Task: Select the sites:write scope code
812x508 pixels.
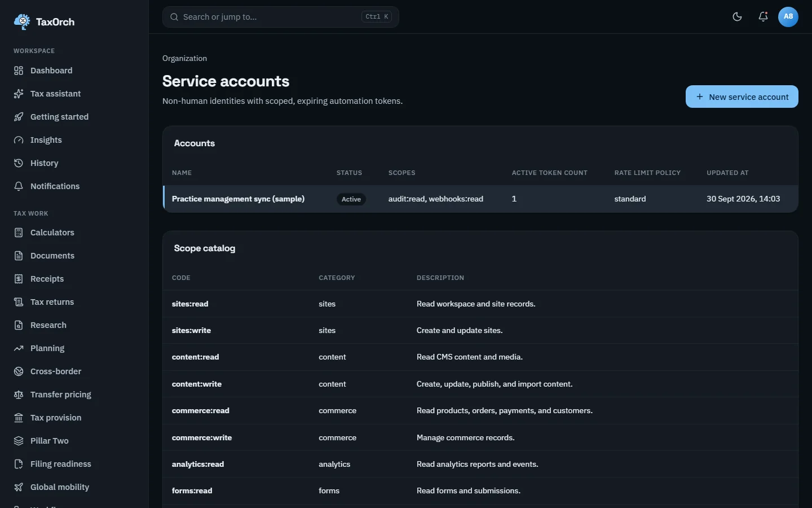Action: pos(191,330)
